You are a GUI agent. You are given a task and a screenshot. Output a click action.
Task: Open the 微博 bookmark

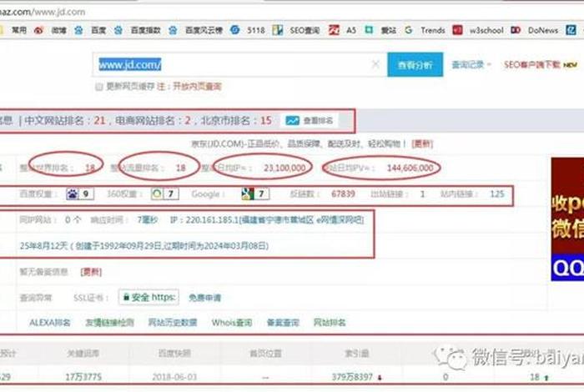click(51, 31)
